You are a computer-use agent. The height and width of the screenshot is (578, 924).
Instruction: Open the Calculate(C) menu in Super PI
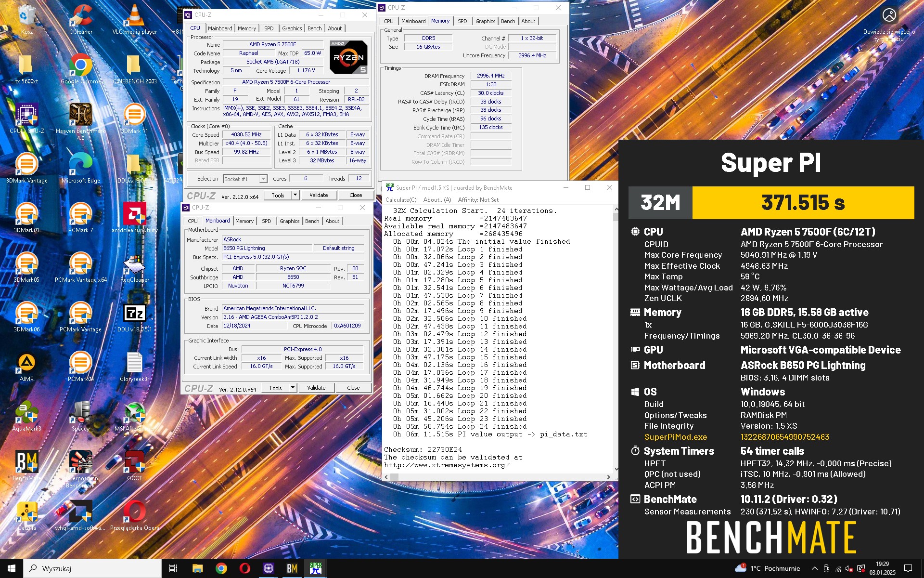[401, 200]
